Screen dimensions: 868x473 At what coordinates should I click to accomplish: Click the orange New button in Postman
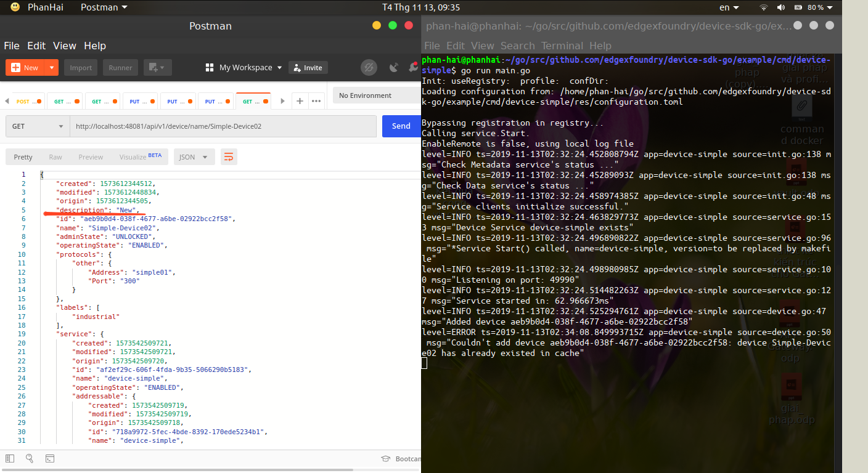(25, 68)
